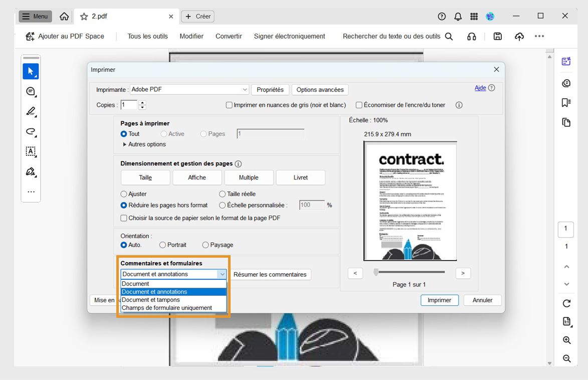The height and width of the screenshot is (380, 588).
Task: Open the Bookmarks panel
Action: [x=566, y=102]
